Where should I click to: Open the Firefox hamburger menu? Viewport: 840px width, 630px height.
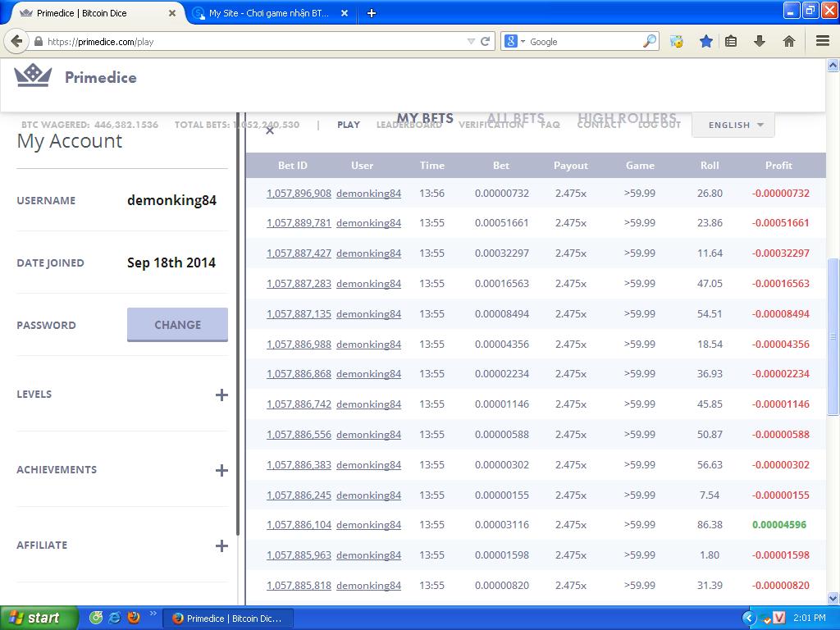822,41
